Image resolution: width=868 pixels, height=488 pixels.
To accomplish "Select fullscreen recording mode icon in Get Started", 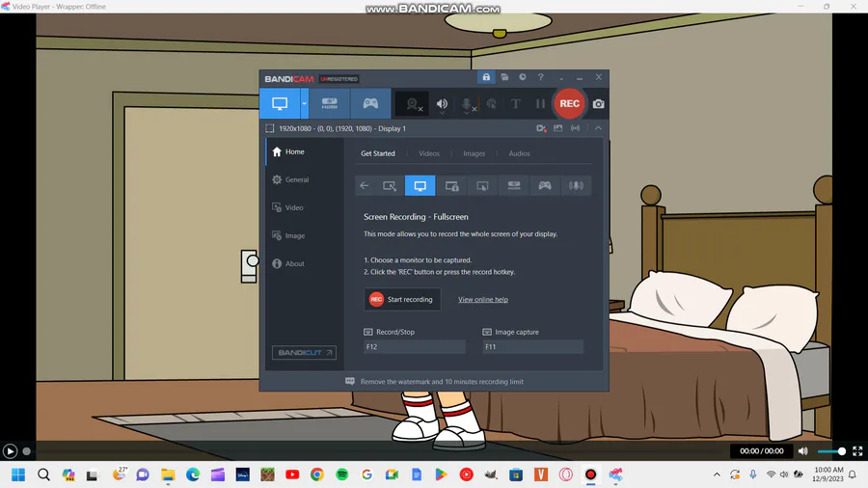I will 420,186.
